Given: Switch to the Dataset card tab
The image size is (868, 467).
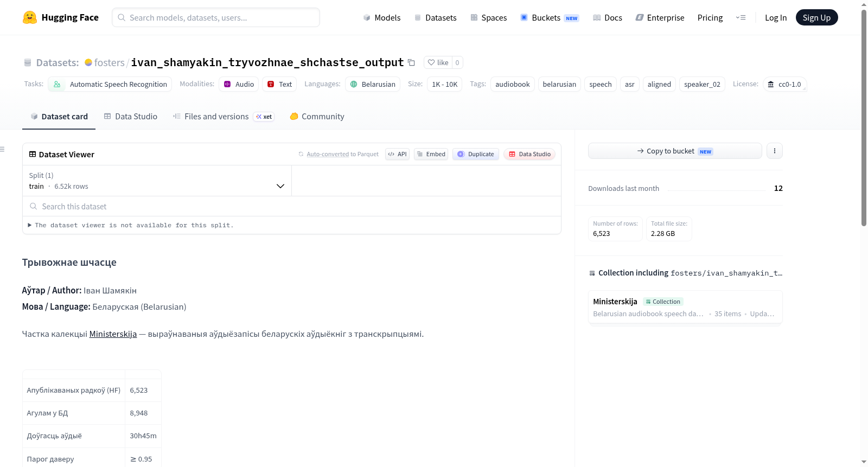Looking at the screenshot, I should tap(59, 116).
